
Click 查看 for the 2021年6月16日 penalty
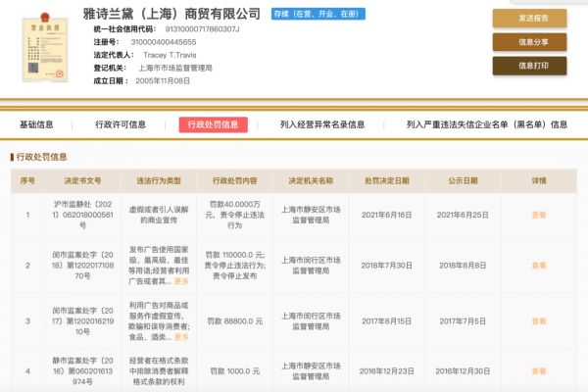pyautogui.click(x=539, y=215)
